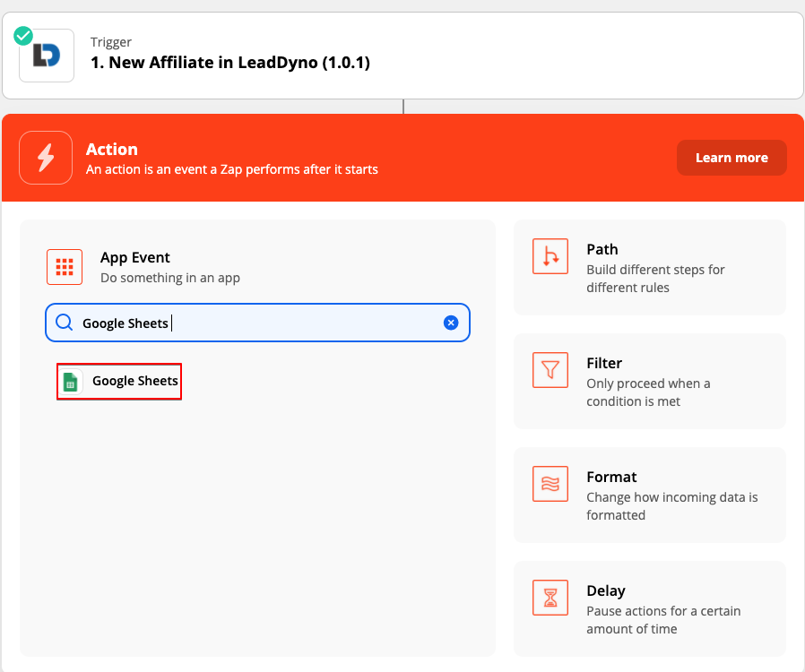Select the Google Sheets search result
Screen dimensions: 805x672
[119, 381]
